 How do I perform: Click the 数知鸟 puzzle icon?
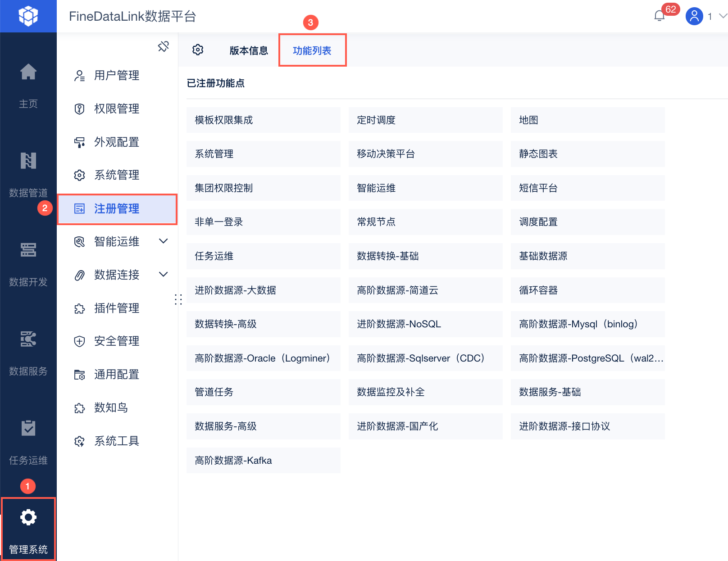(x=79, y=408)
